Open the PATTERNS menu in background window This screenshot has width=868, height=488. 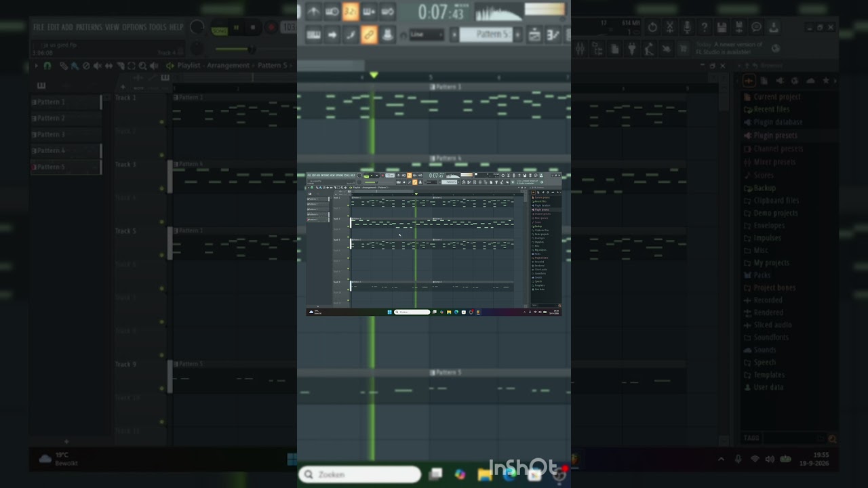[x=88, y=27]
